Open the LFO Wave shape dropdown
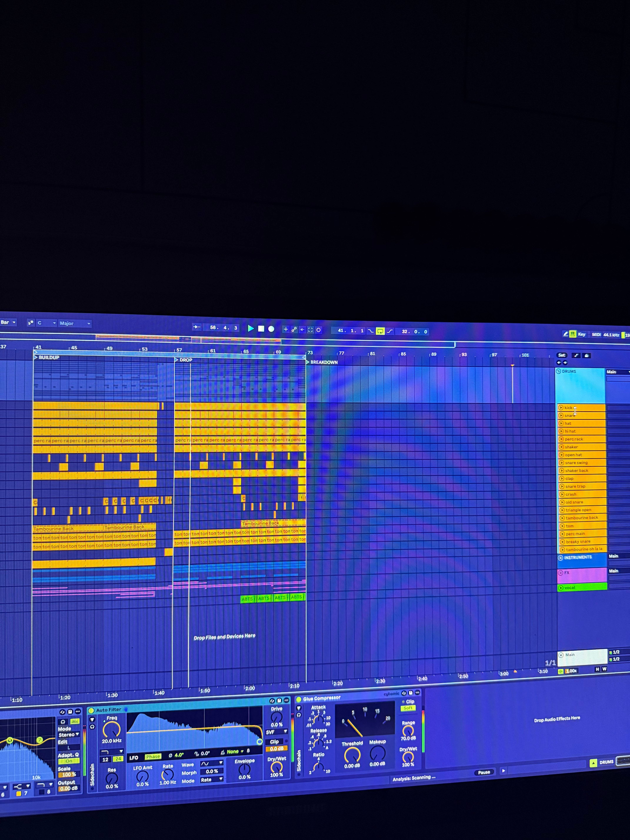This screenshot has height=840, width=630. [212, 763]
